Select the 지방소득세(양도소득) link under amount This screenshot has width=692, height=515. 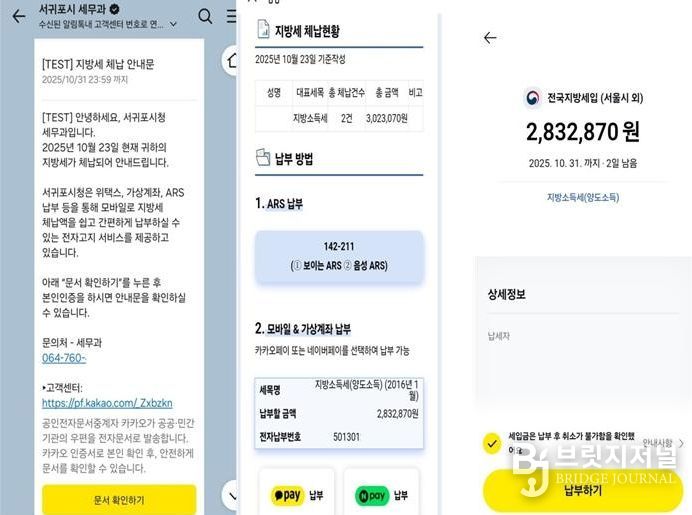point(583,197)
